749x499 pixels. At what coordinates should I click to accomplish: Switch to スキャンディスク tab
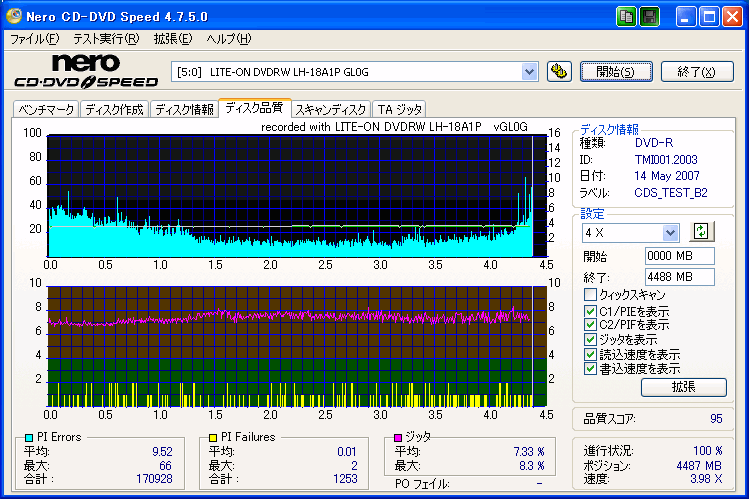coord(331,109)
